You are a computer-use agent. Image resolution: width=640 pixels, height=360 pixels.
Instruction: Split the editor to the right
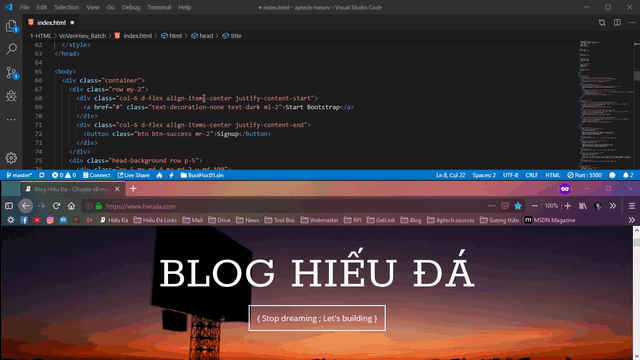click(x=617, y=22)
